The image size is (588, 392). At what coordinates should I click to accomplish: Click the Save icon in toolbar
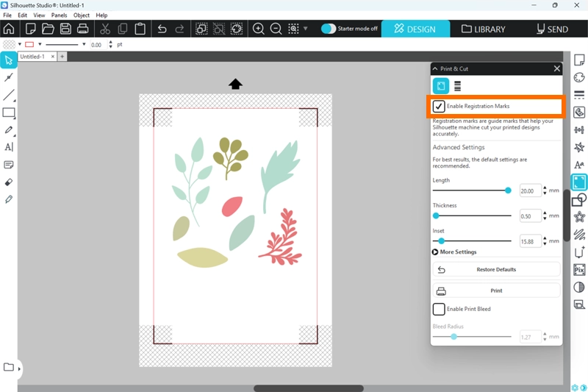coord(65,29)
